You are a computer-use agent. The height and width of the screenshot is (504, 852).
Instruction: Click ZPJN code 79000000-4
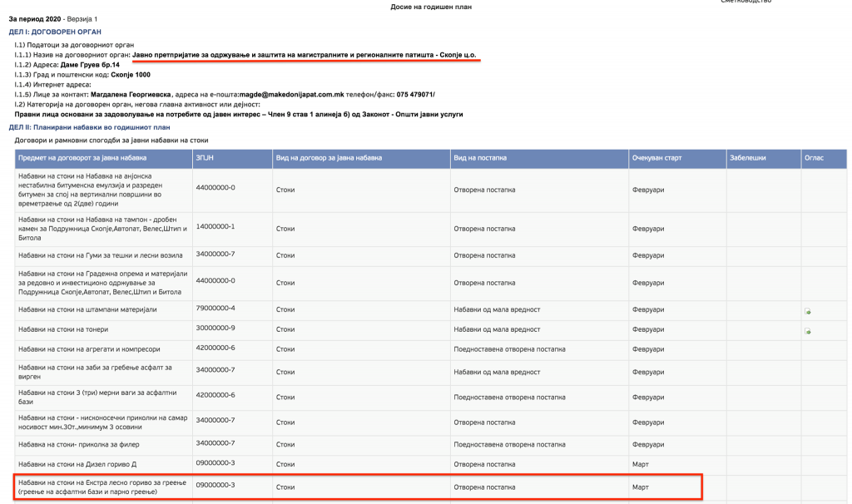(x=215, y=308)
